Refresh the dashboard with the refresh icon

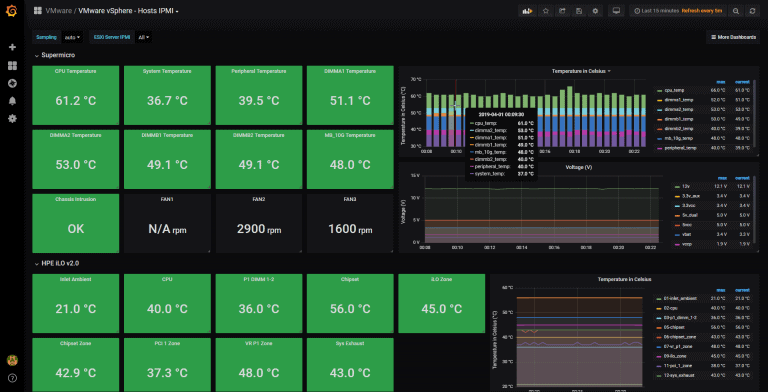pyautogui.click(x=752, y=11)
